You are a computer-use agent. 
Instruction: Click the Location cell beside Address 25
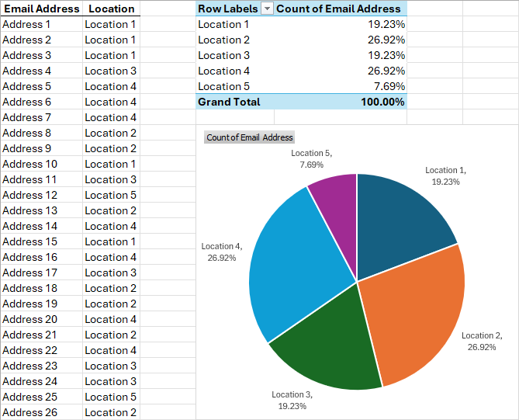pyautogui.click(x=111, y=397)
